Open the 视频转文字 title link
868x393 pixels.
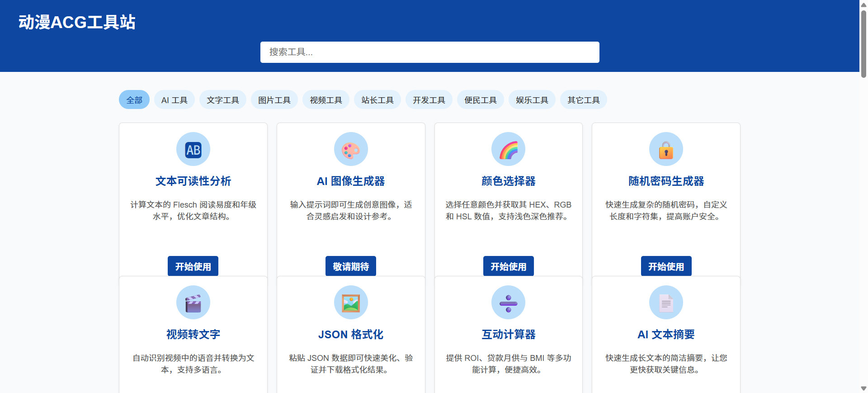[x=193, y=334]
